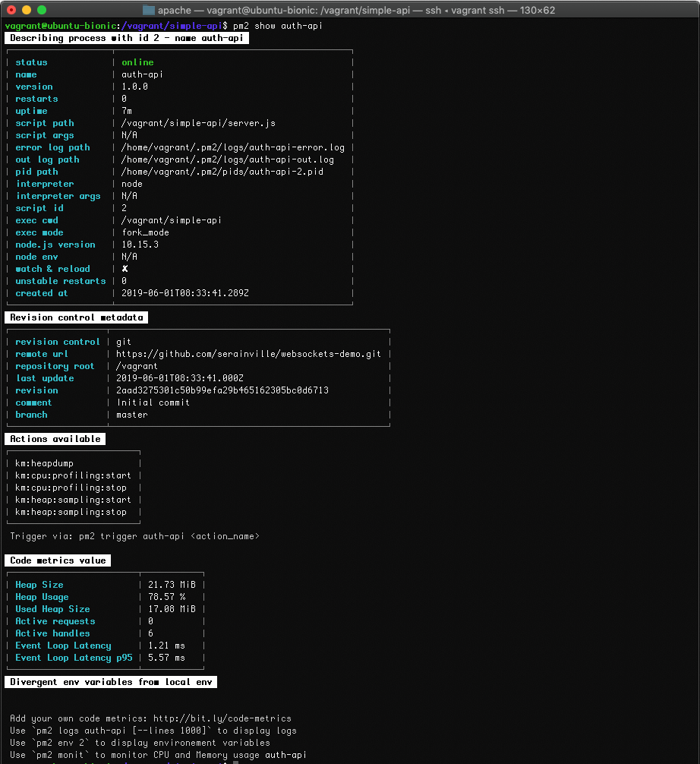
Task: Click the 'online' status value
Action: 137,62
